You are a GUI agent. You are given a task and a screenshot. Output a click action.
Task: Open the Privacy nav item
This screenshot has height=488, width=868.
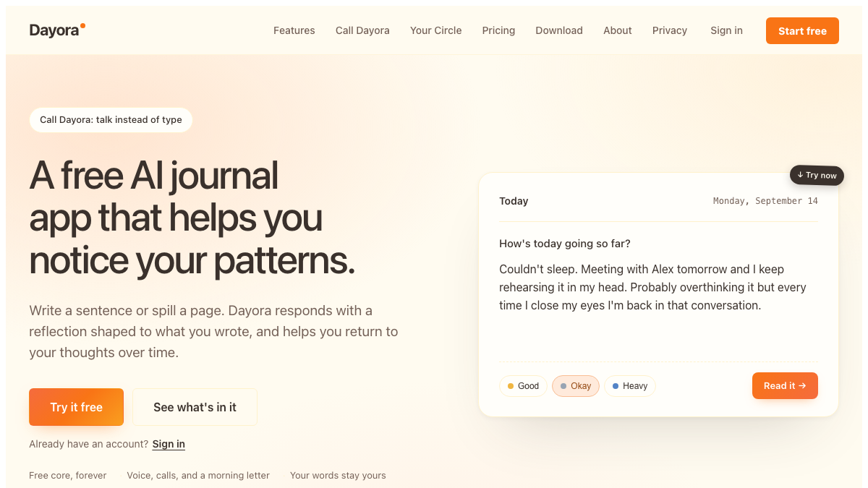(670, 30)
